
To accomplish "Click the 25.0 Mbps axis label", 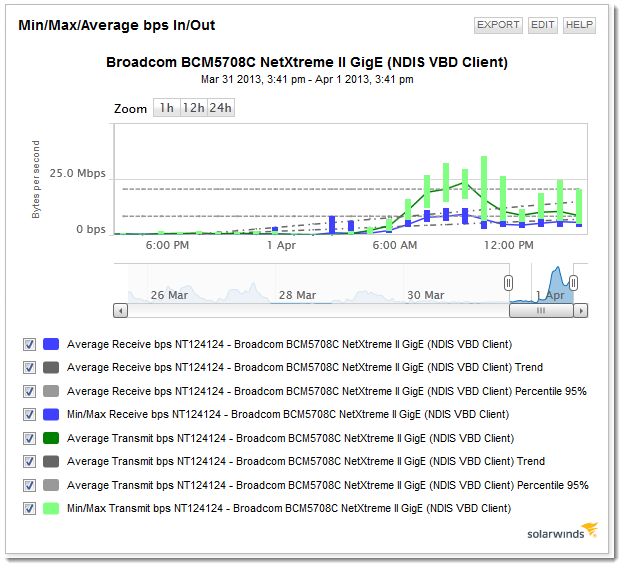I will coord(77,174).
